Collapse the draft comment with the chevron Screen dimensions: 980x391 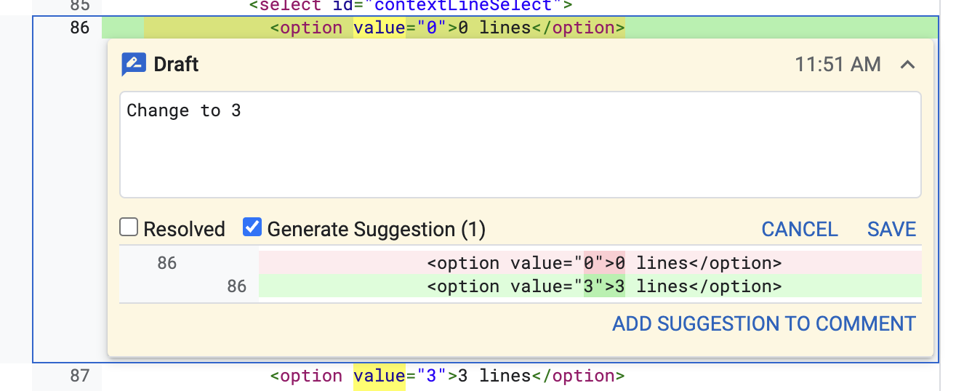click(x=907, y=65)
